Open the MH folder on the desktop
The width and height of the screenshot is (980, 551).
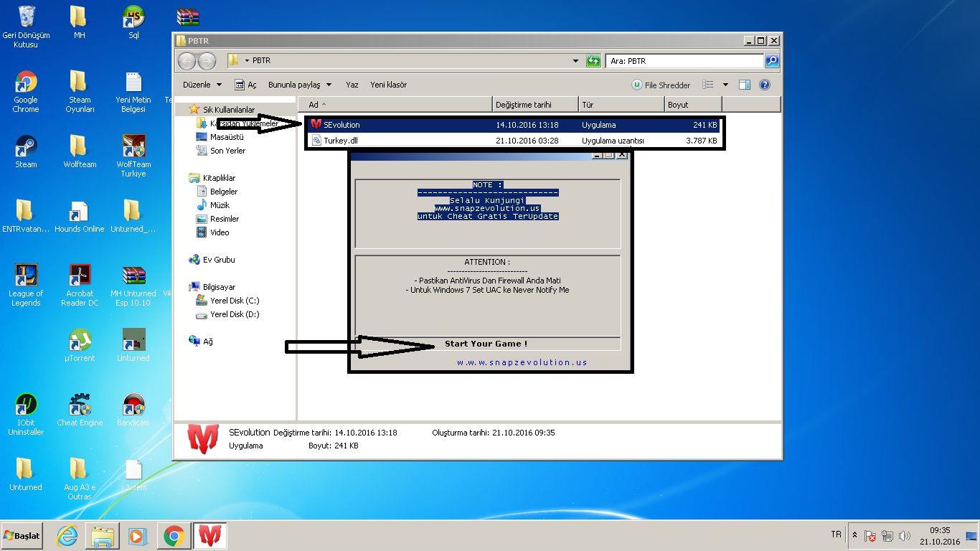(80, 22)
